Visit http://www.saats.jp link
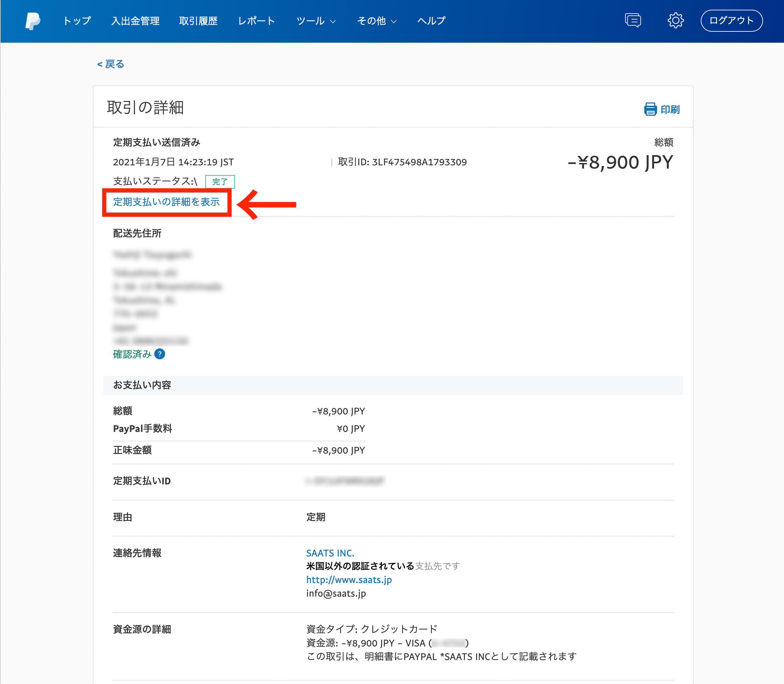 [349, 580]
